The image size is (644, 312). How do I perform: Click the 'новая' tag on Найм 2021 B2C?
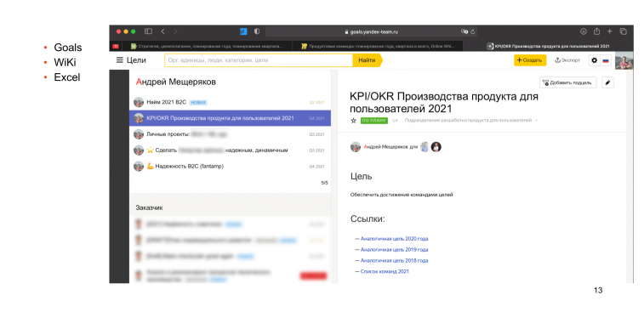pos(198,103)
